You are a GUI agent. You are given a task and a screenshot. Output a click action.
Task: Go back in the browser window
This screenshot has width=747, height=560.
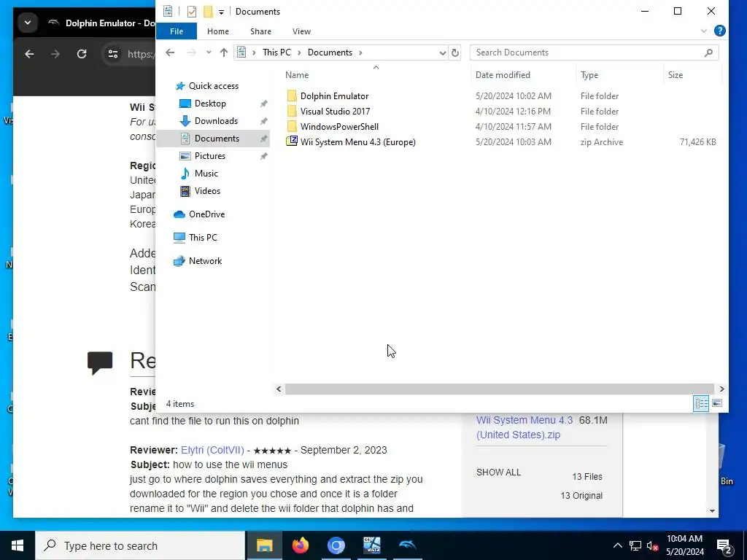29,54
